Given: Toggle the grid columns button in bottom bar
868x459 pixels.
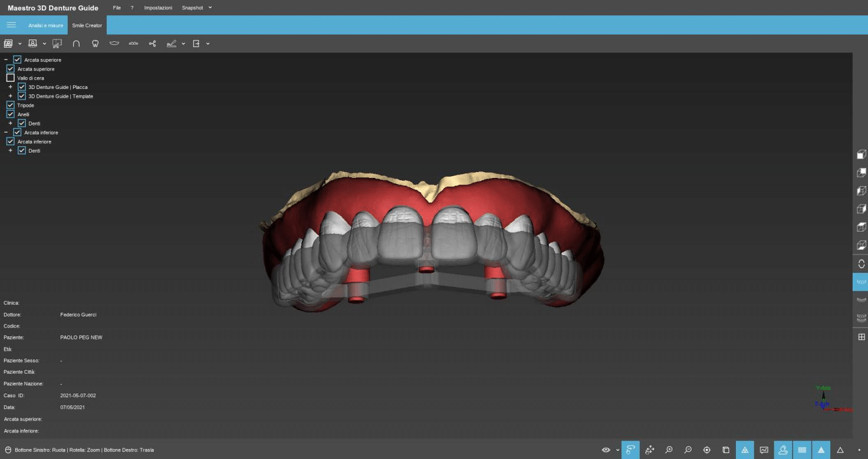Looking at the screenshot, I should [x=802, y=450].
